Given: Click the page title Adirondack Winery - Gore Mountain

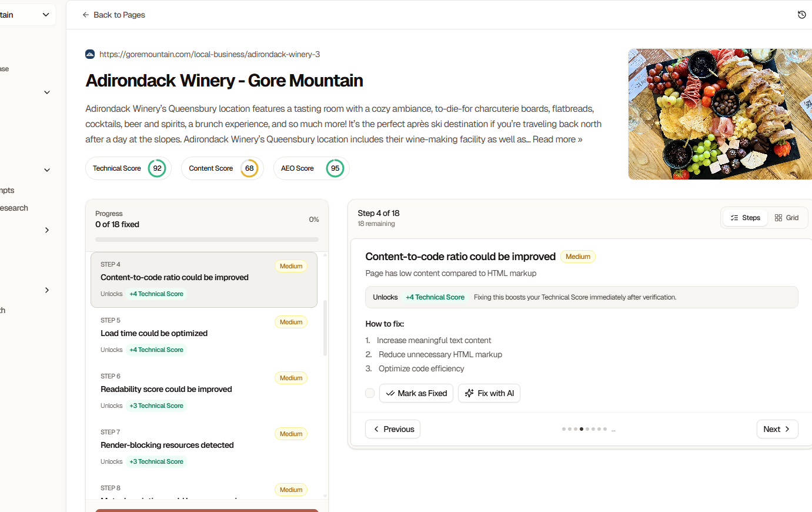Looking at the screenshot, I should pyautogui.click(x=224, y=81).
